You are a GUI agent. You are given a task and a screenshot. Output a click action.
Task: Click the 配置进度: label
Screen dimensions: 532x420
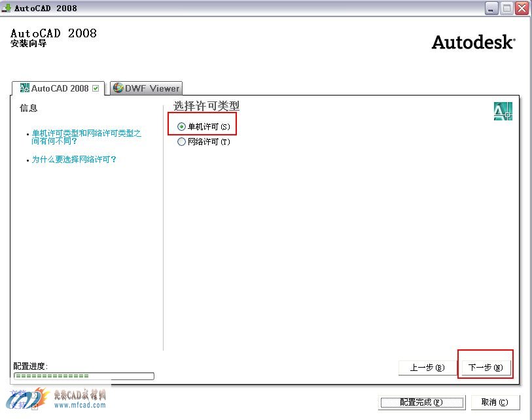click(x=31, y=366)
